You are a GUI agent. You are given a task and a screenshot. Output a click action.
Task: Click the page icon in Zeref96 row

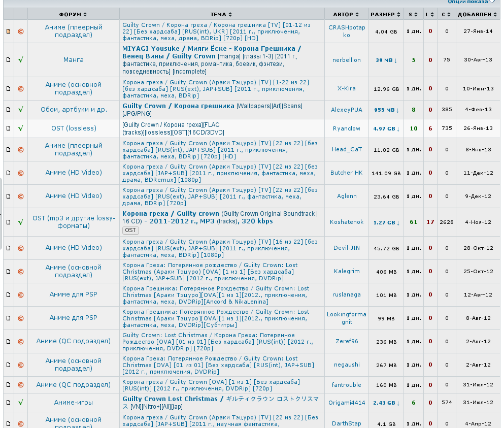tap(9, 342)
